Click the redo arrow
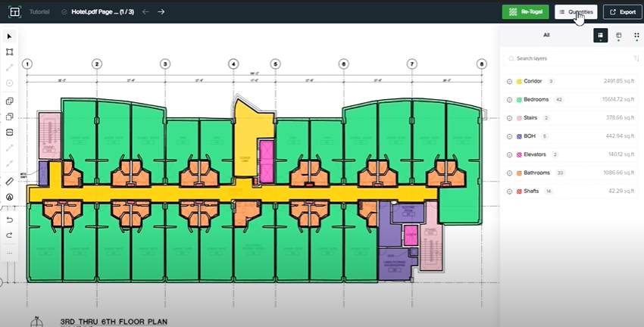This screenshot has width=644, height=327. 9,235
